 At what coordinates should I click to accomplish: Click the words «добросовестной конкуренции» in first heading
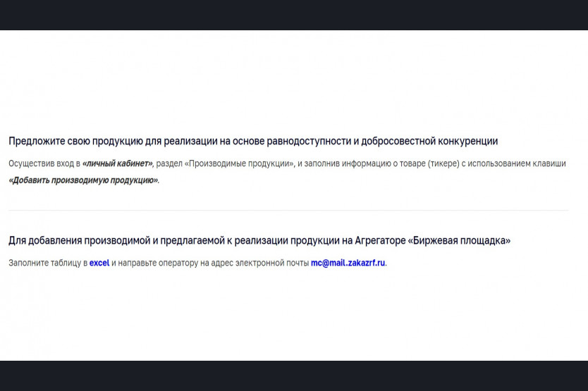429,142
